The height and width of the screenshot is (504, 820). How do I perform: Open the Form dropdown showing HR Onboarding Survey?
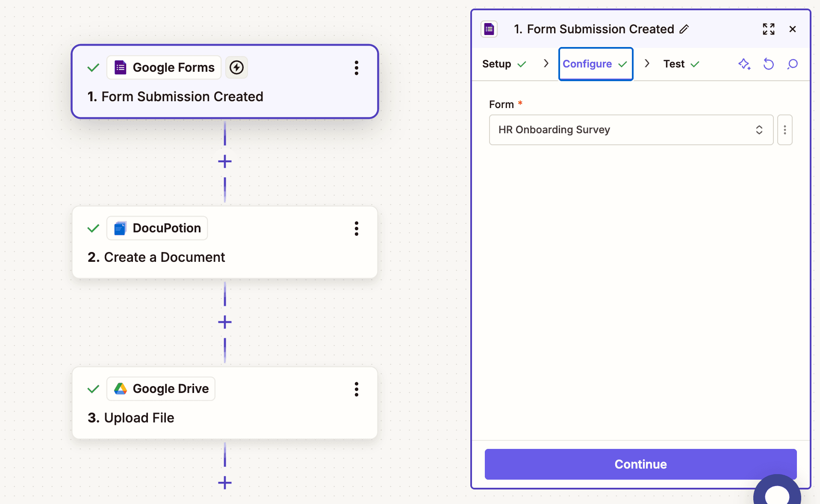tap(631, 130)
